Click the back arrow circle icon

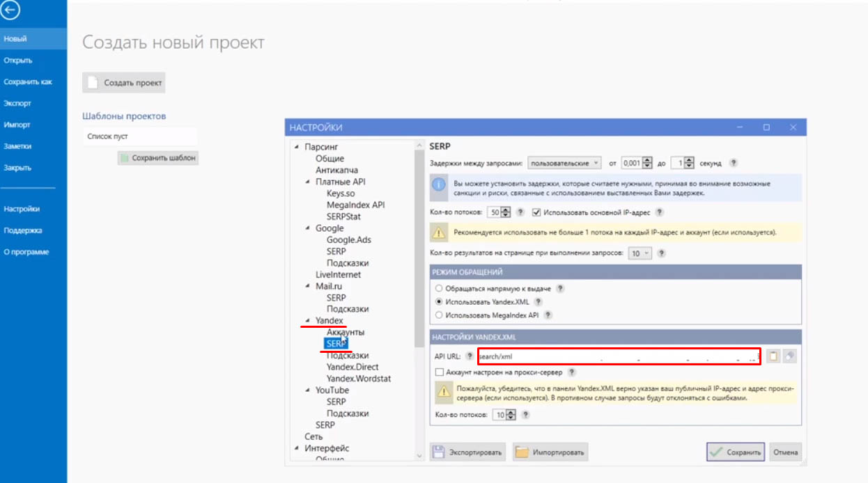tap(11, 10)
